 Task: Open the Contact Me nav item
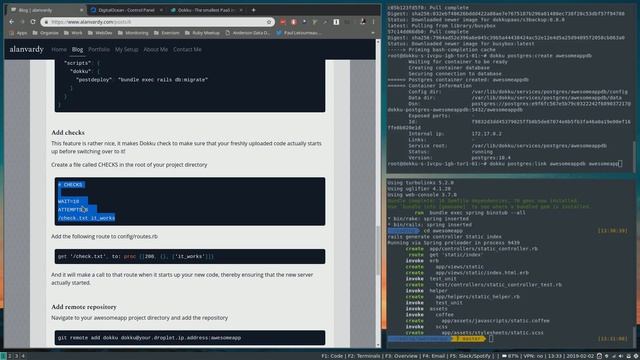187,49
